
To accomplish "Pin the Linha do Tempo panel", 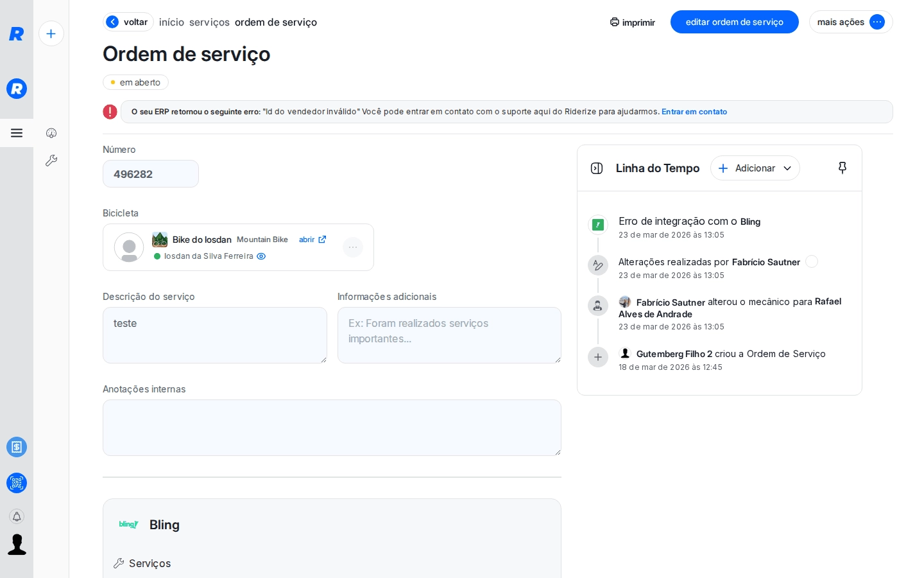I will click(x=843, y=168).
